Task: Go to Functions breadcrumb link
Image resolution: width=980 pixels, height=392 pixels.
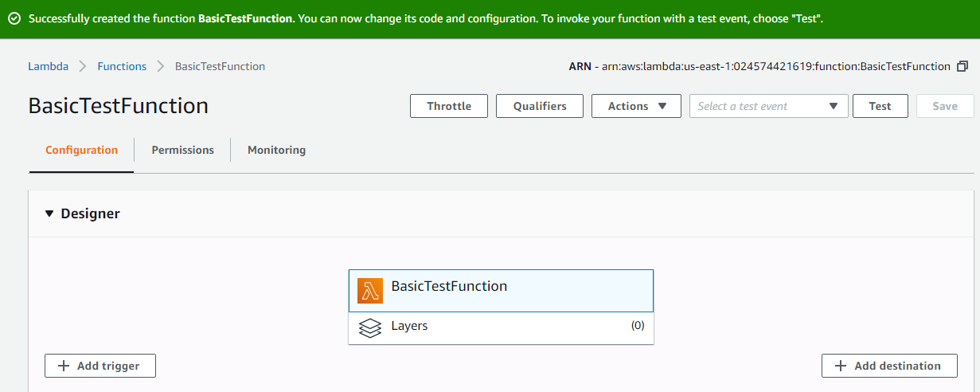Action: point(122,66)
